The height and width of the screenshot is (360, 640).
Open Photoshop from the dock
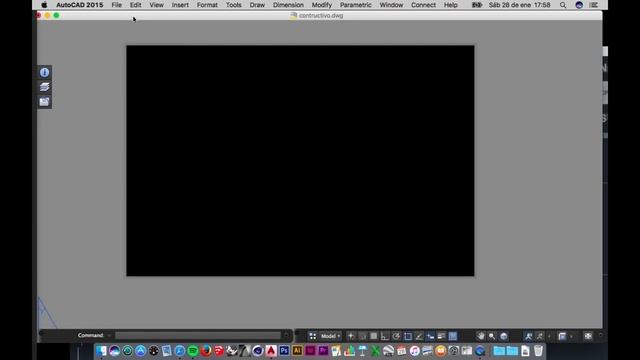click(284, 351)
